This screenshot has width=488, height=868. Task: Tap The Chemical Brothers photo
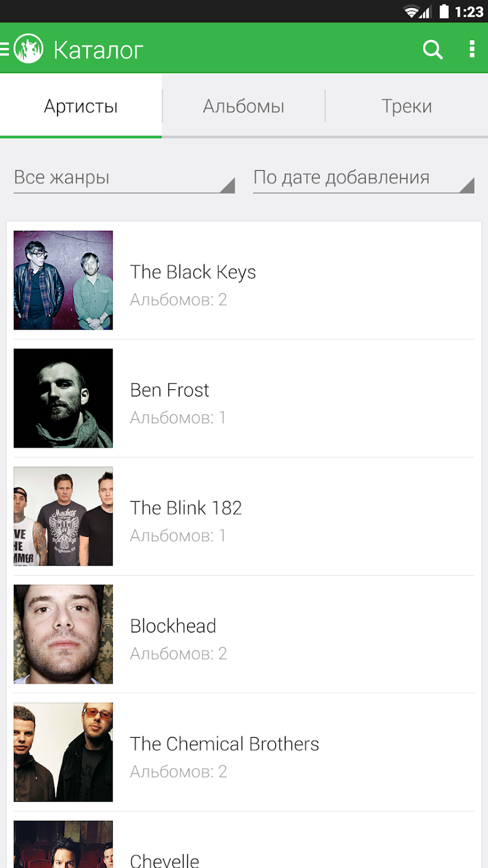63,752
